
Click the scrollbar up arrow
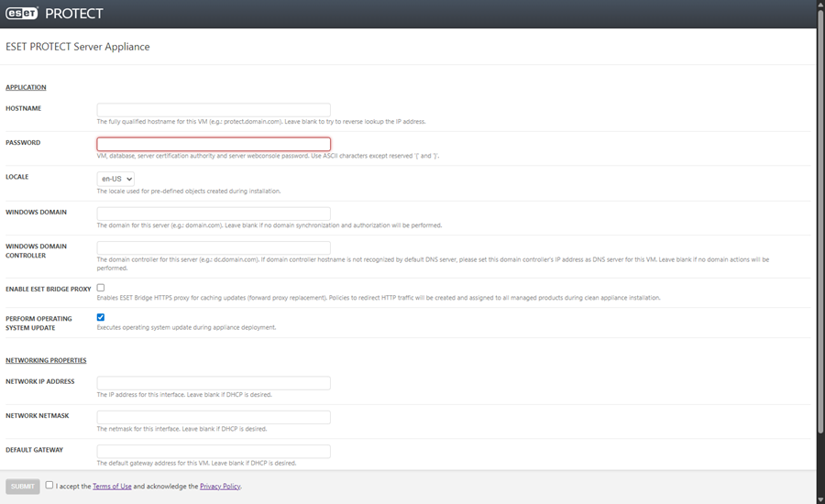pos(819,5)
